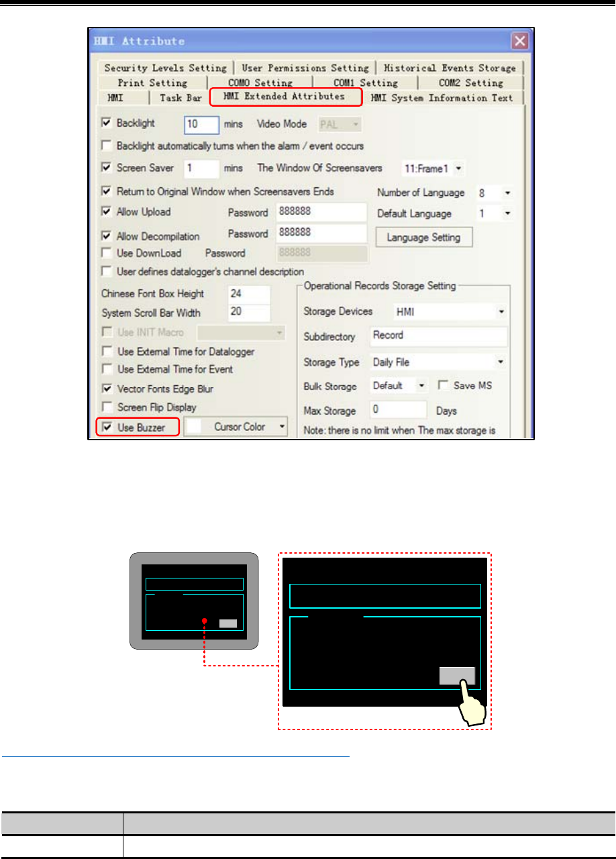Image resolution: width=616 pixels, height=859 pixels.
Task: Click the white Cursor Color swatch
Action: pos(193,427)
